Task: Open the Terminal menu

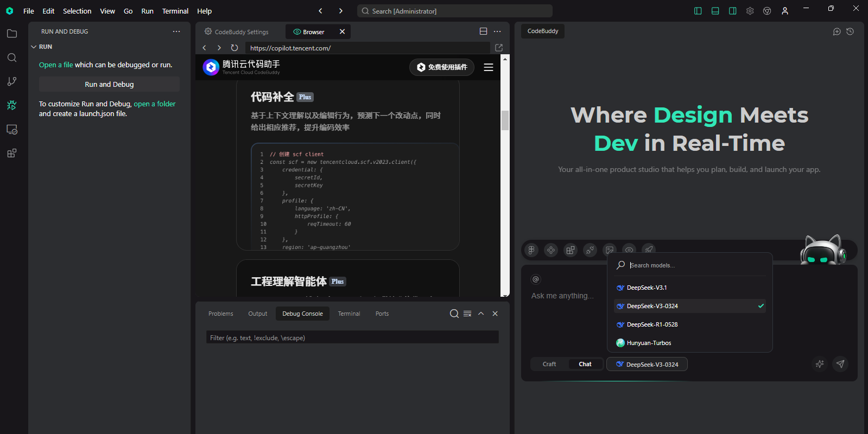Action: point(175,11)
